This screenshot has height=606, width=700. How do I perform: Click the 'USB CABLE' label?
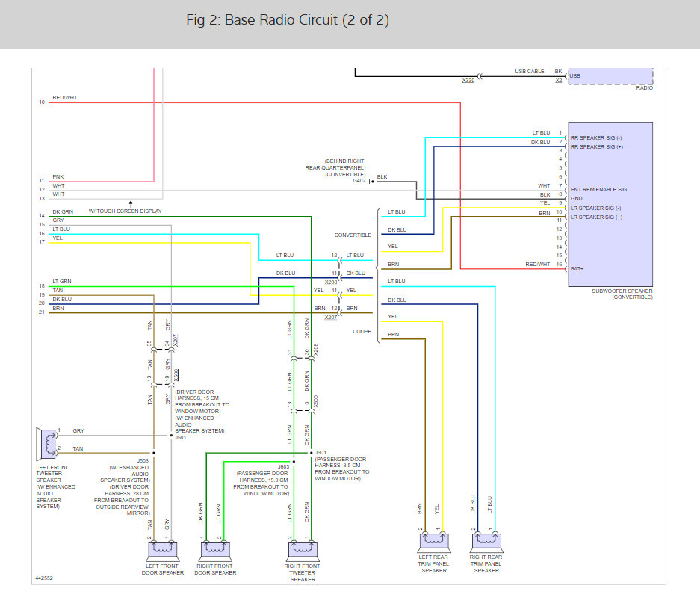[530, 72]
